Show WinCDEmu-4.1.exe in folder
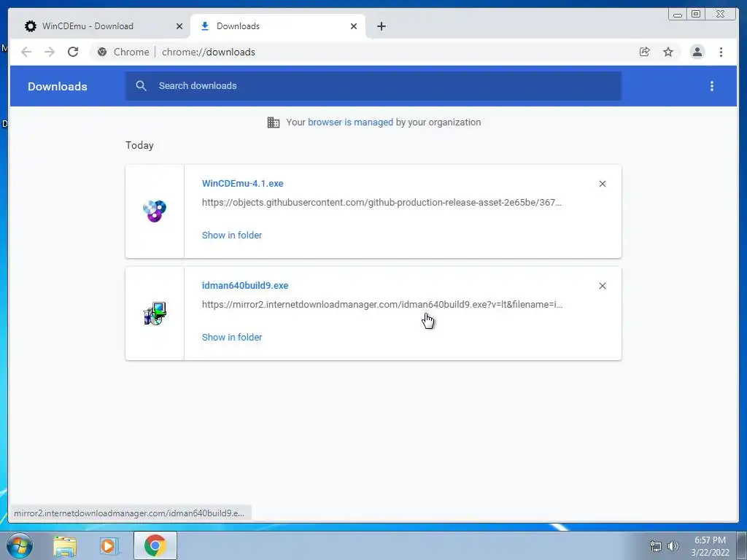This screenshot has height=560, width=747. (232, 236)
